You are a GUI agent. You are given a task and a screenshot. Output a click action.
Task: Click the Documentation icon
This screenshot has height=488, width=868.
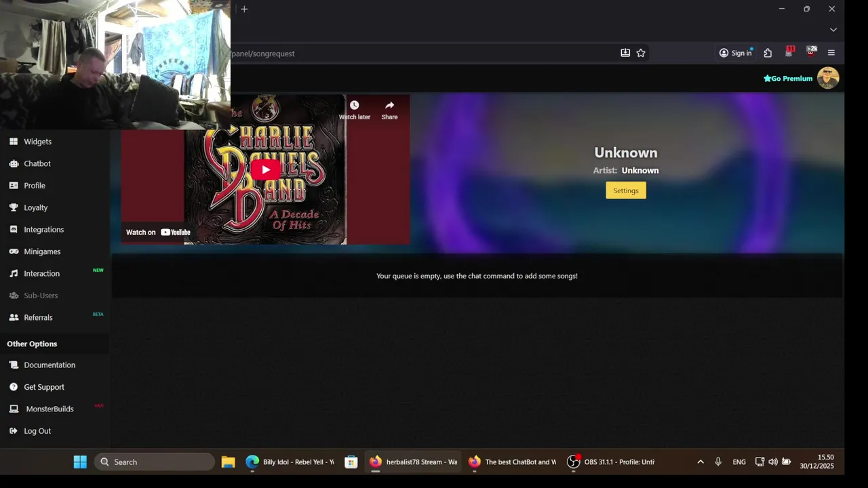[14, 365]
